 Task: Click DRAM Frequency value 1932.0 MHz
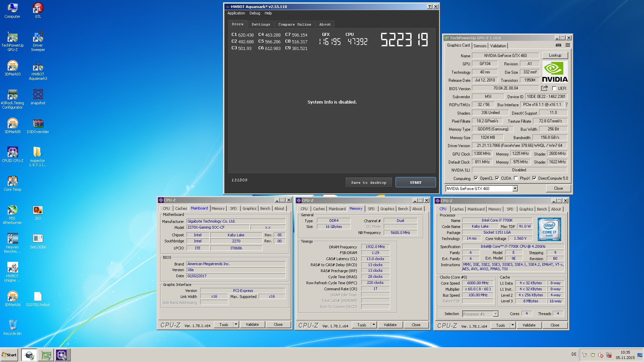(x=375, y=247)
